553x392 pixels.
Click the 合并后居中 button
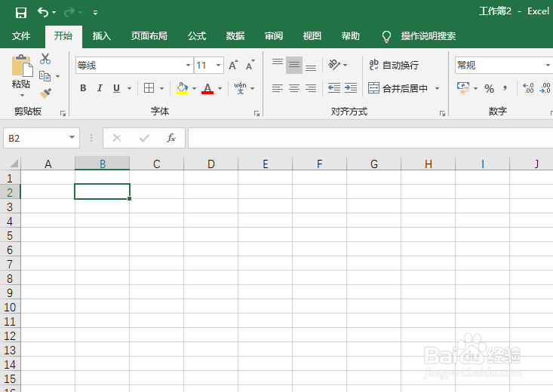398,88
